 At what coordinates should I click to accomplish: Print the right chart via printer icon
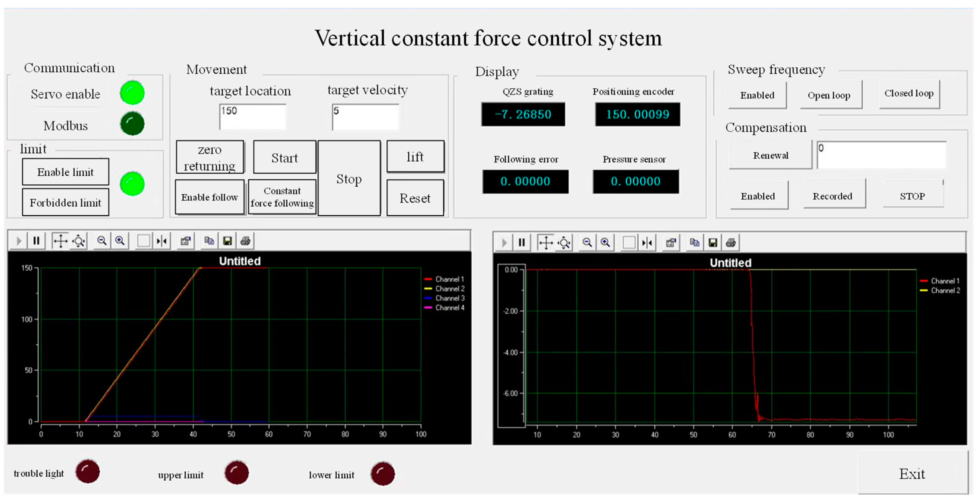coord(731,243)
